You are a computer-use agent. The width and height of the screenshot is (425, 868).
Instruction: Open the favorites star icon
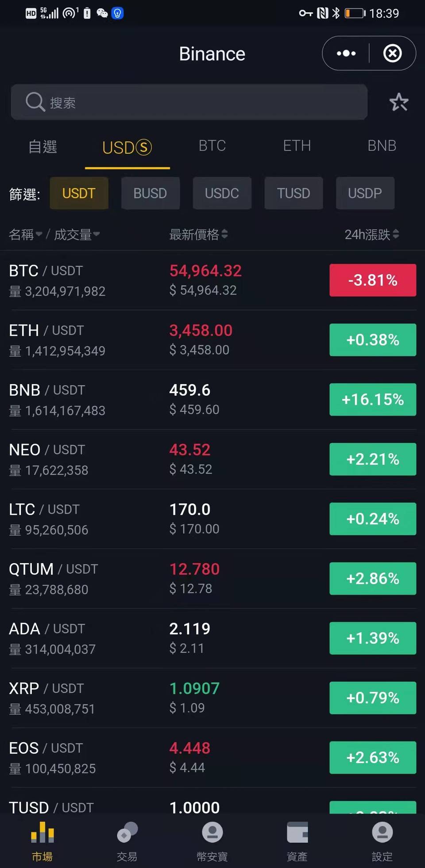[398, 102]
